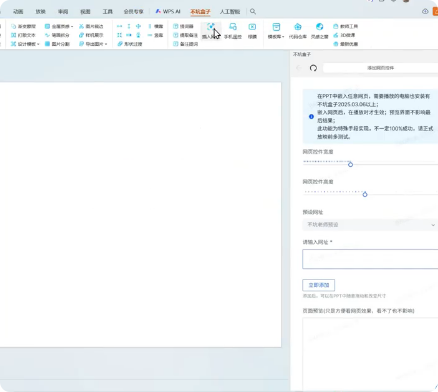Click the 备注提词 tool
This screenshot has width=438, height=392.
(x=185, y=44)
